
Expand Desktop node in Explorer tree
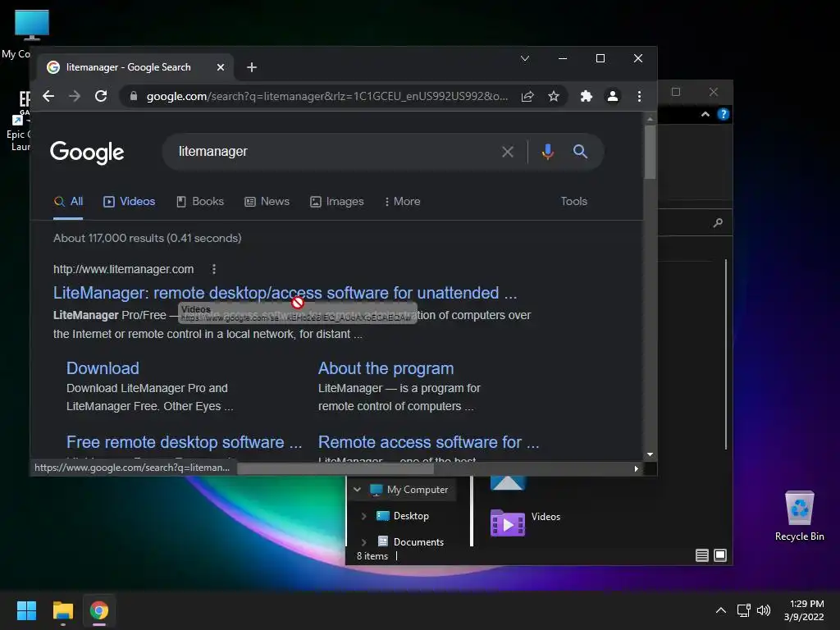(363, 516)
